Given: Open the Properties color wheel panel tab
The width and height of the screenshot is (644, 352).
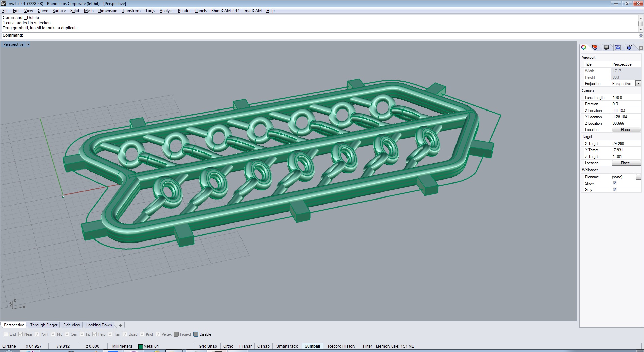Looking at the screenshot, I should tap(584, 47).
